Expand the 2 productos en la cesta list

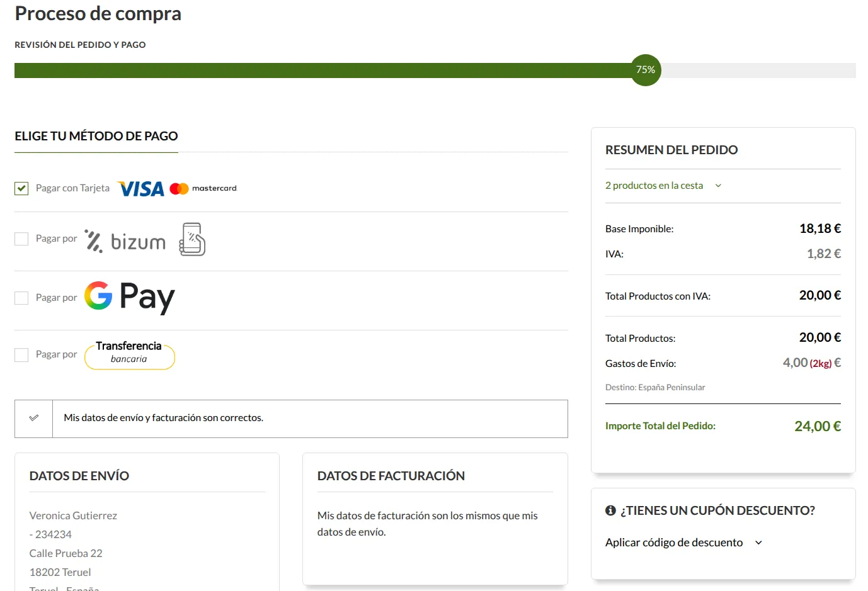[x=663, y=186]
